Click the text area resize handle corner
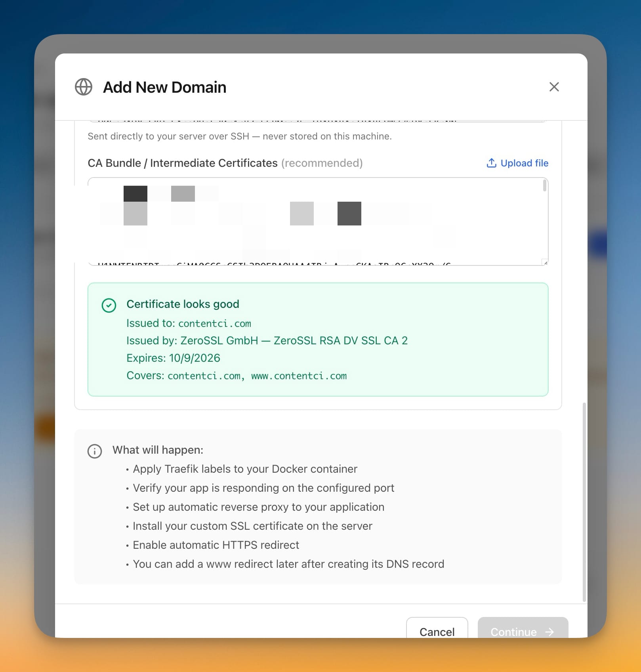641x672 pixels. coord(545,262)
